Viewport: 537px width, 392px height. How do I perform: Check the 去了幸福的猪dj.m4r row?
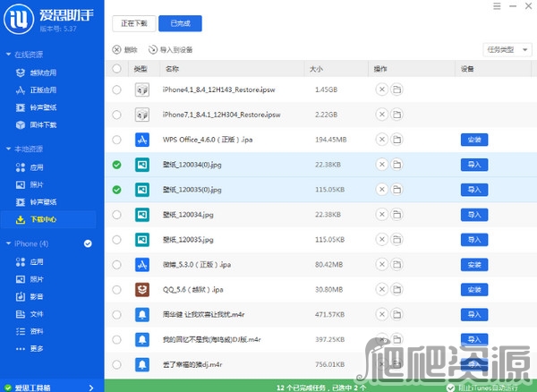[x=116, y=364]
